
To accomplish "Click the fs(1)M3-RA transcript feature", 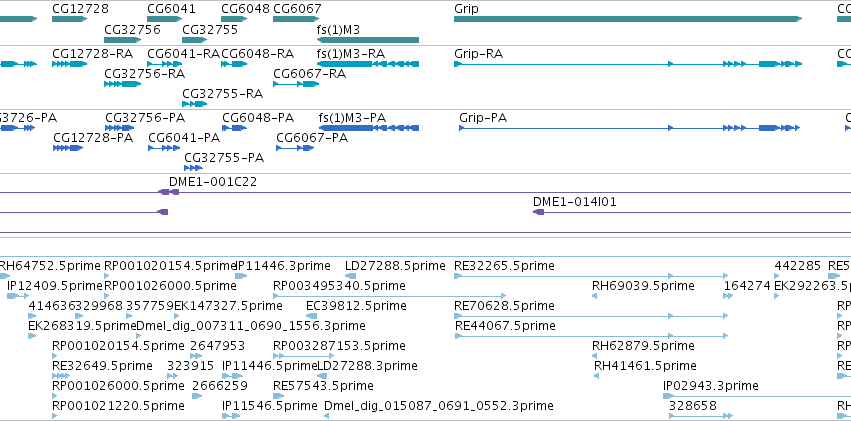I will coord(368,64).
